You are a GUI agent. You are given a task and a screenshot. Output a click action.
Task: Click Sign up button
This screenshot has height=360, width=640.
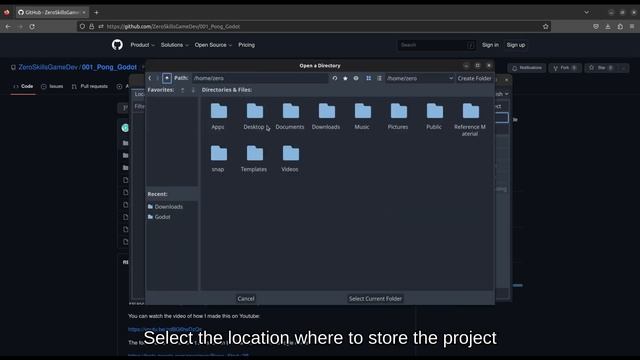tap(516, 45)
